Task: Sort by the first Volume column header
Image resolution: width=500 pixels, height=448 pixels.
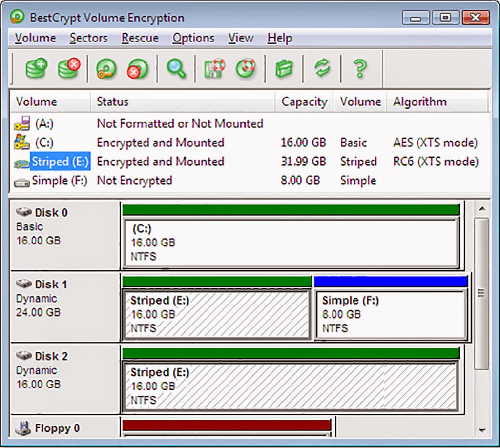Action: (x=50, y=102)
